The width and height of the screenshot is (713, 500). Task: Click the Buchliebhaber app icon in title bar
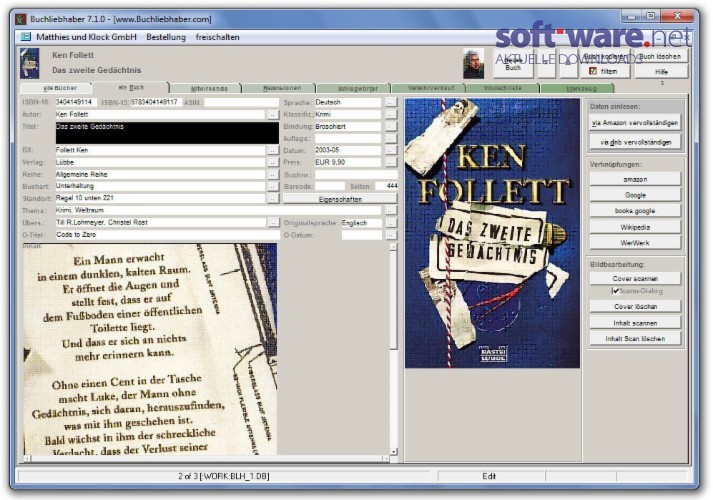tap(21, 19)
